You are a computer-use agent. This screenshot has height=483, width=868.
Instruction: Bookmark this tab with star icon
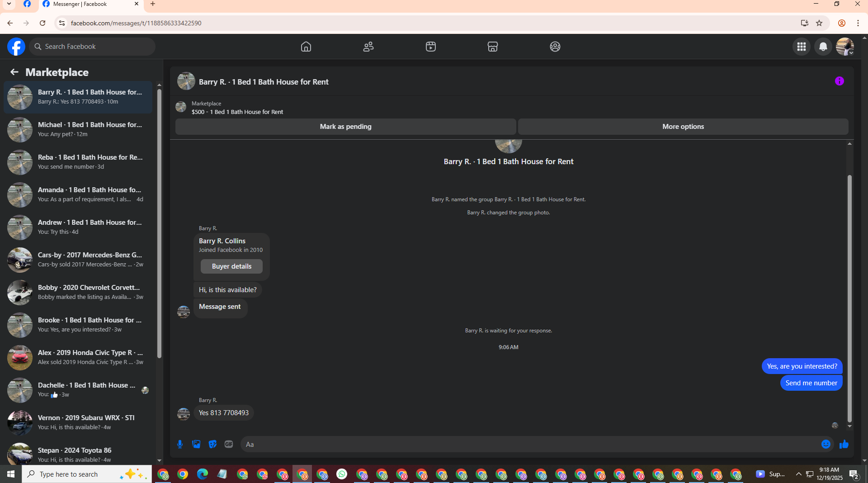pos(819,23)
